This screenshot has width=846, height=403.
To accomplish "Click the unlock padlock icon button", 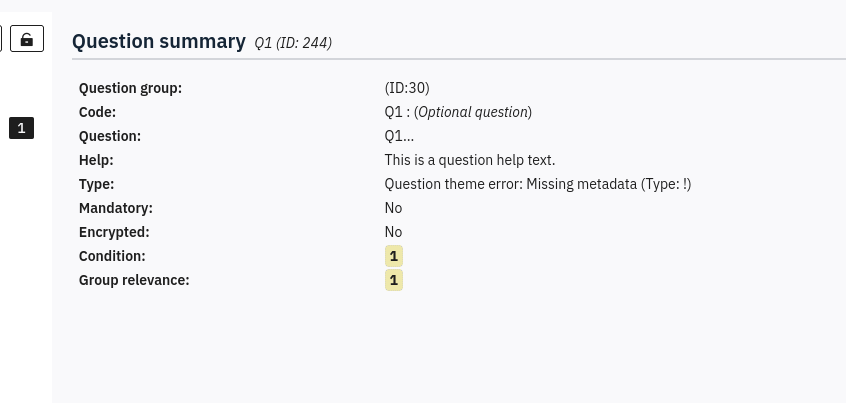I will pos(27,40).
